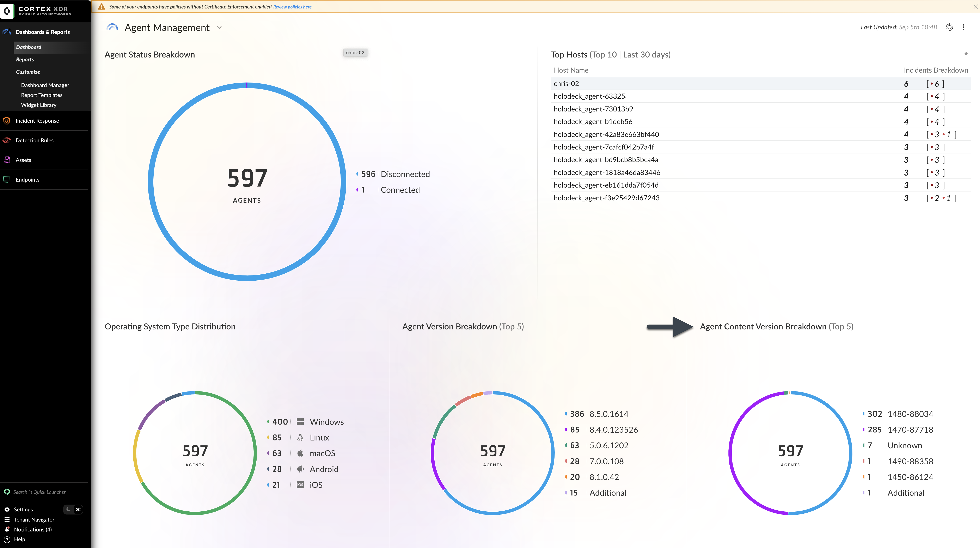Open Dashboard Manager

(45, 85)
